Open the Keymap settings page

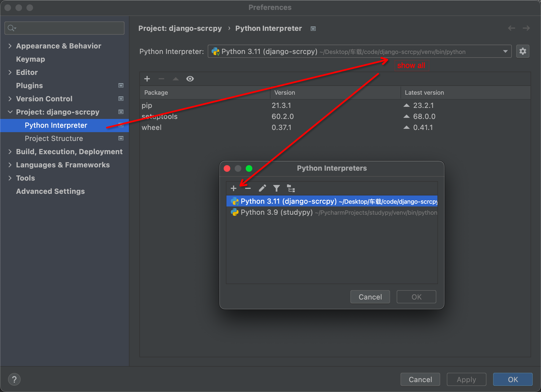(31, 59)
